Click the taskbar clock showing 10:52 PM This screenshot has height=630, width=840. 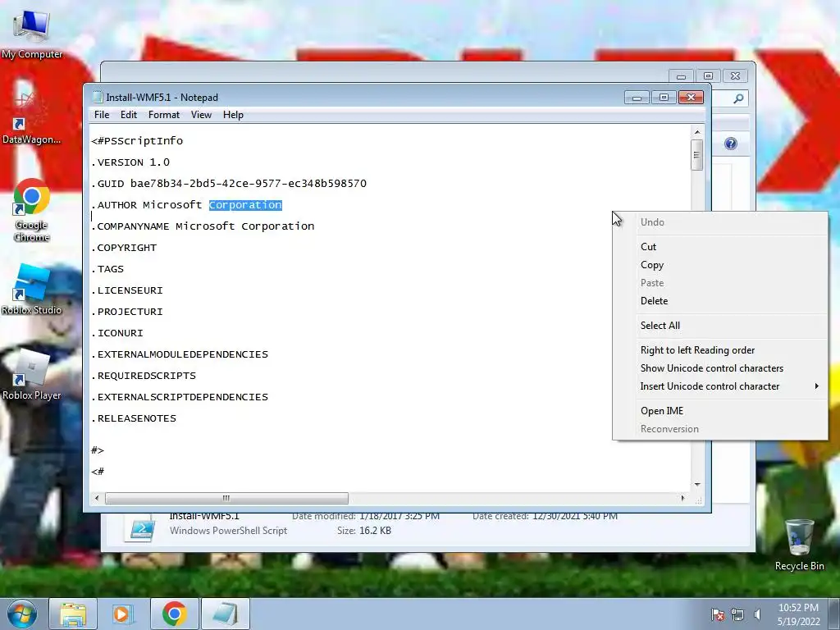pyautogui.click(x=798, y=614)
